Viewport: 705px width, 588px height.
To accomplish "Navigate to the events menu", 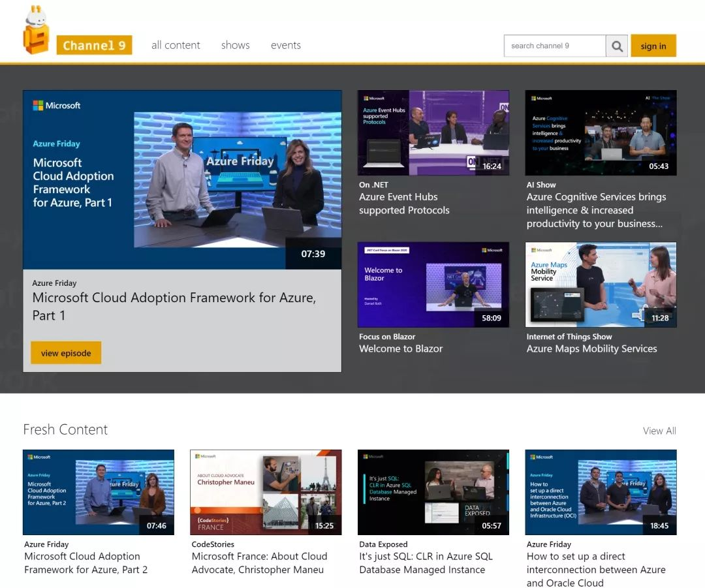I will coord(285,45).
